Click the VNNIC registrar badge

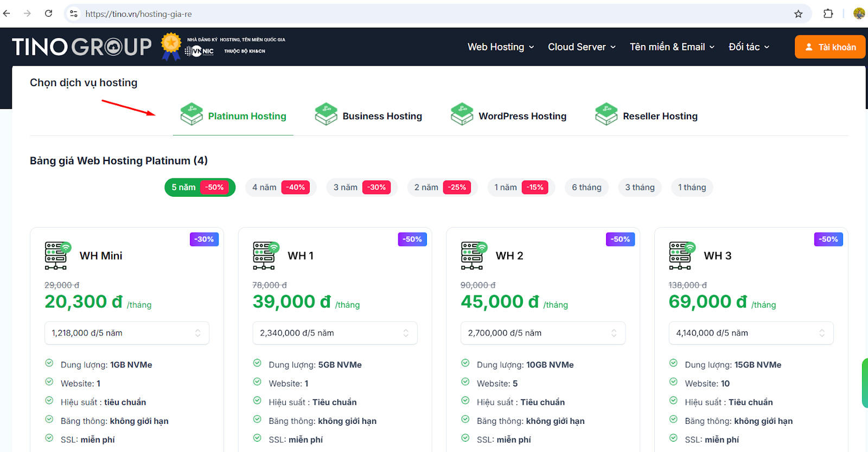(199, 51)
